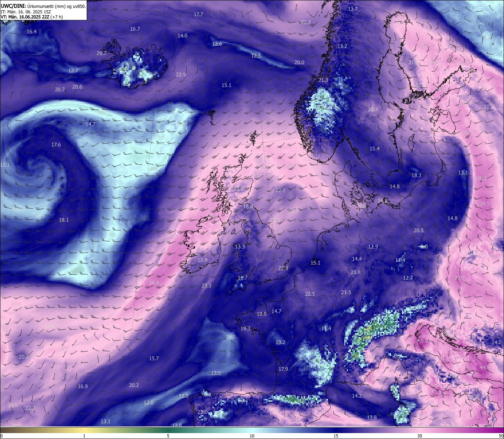Pick the 16.7 value above Iceland

pyautogui.click(x=135, y=29)
